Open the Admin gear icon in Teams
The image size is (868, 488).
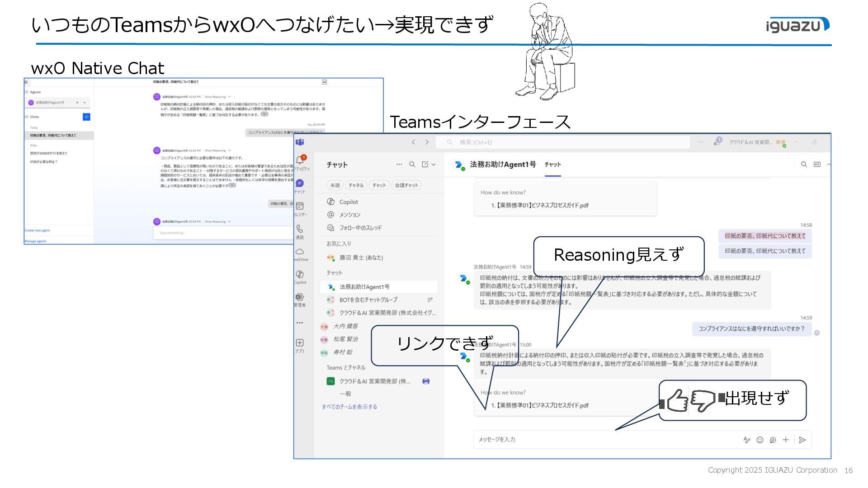coord(300,297)
